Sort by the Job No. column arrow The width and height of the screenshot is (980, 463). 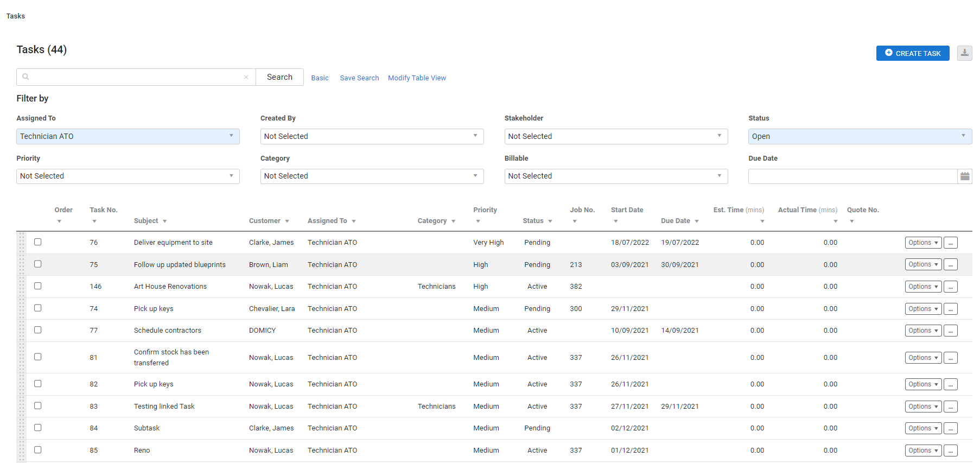(x=575, y=221)
